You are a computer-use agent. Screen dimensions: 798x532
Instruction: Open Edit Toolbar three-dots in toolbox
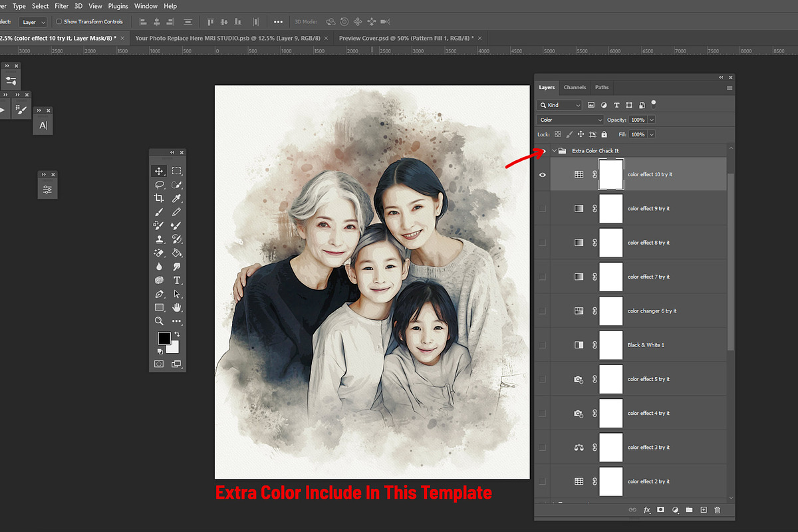[176, 321]
